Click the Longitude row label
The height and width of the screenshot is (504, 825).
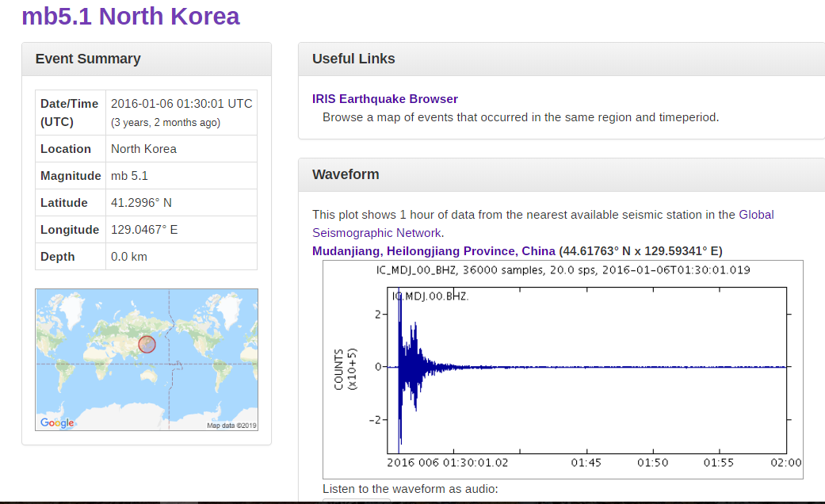pos(70,230)
